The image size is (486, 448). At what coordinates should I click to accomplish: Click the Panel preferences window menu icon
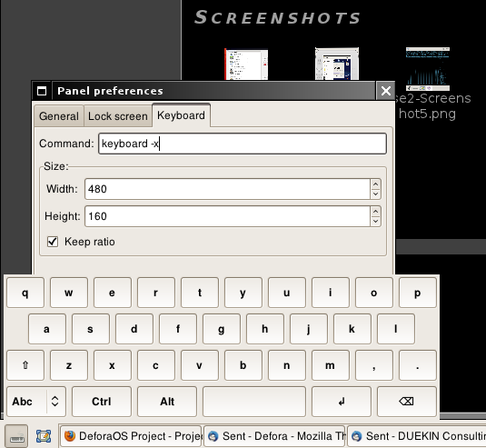coord(42,91)
